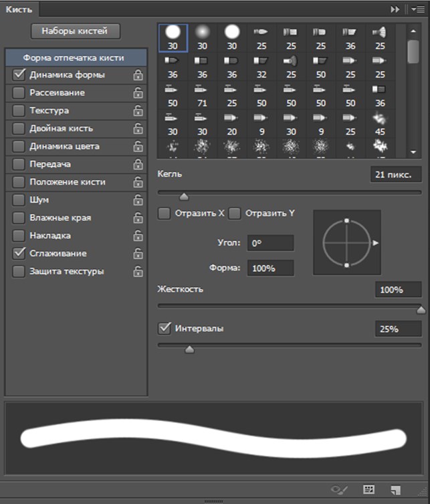The width and height of the screenshot is (430, 504).
Task: Click the Кегль size field 21 пикс.
Action: [x=396, y=175]
